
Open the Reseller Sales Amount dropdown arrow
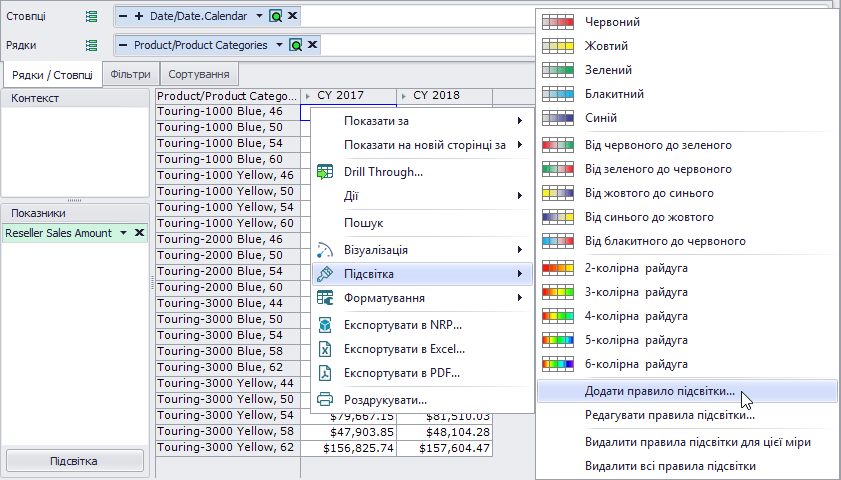tap(123, 233)
